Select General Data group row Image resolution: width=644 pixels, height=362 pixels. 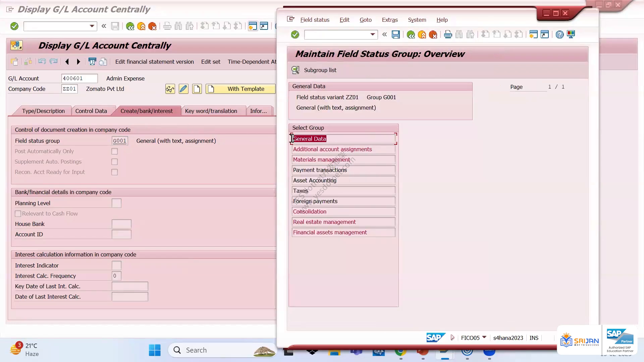(343, 139)
